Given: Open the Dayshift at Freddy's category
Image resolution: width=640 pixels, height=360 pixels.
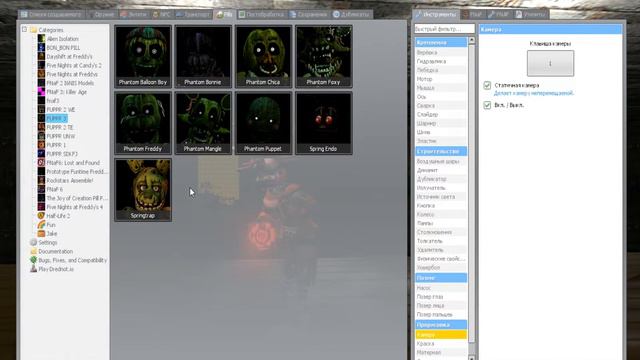Looking at the screenshot, I should tap(69, 56).
